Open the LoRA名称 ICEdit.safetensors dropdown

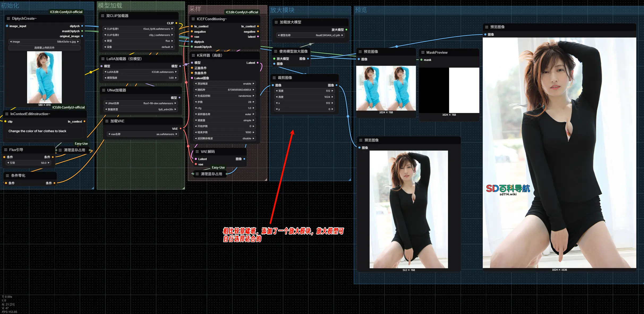pos(140,72)
